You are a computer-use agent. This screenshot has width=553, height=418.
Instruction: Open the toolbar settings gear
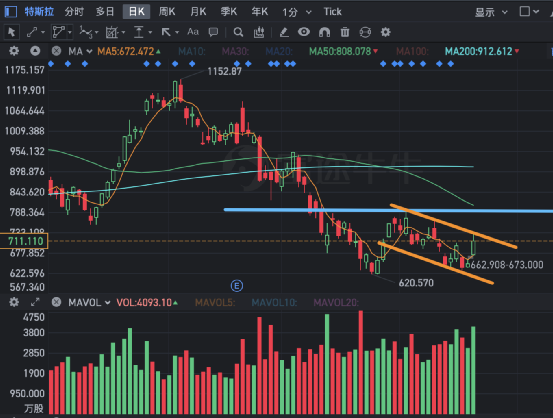(385, 32)
